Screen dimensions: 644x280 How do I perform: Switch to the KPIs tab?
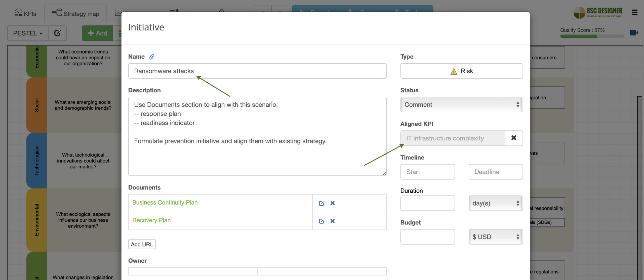click(x=25, y=13)
